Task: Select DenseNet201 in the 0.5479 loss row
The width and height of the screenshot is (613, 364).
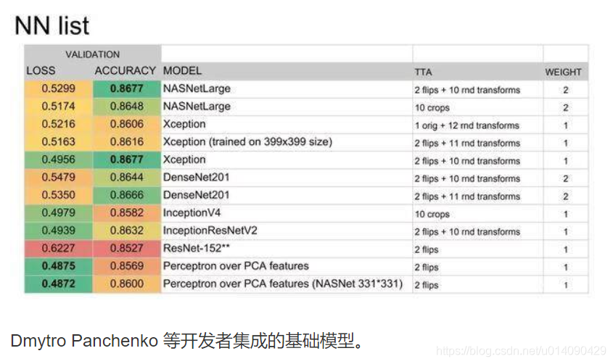Action: pyautogui.click(x=196, y=178)
